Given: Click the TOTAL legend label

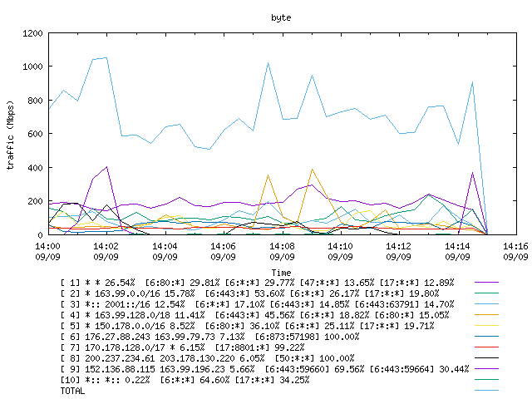Looking at the screenshot, I should pos(72,391).
